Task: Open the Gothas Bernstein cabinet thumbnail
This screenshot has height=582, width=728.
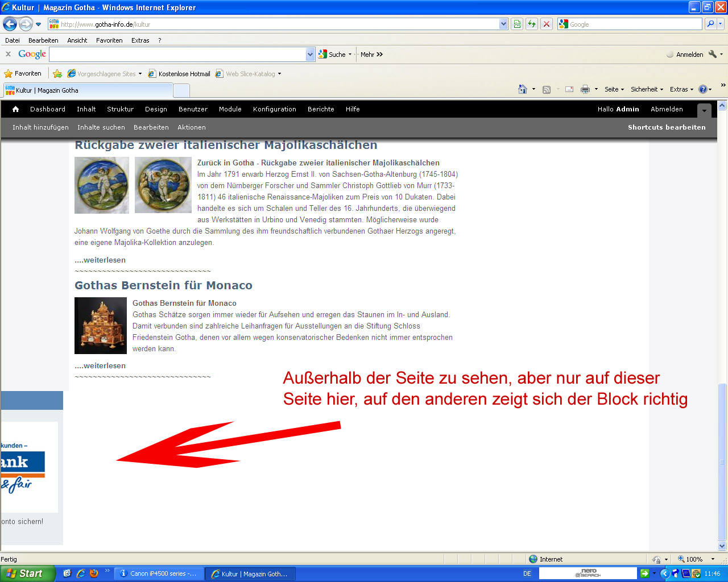Action: (101, 326)
